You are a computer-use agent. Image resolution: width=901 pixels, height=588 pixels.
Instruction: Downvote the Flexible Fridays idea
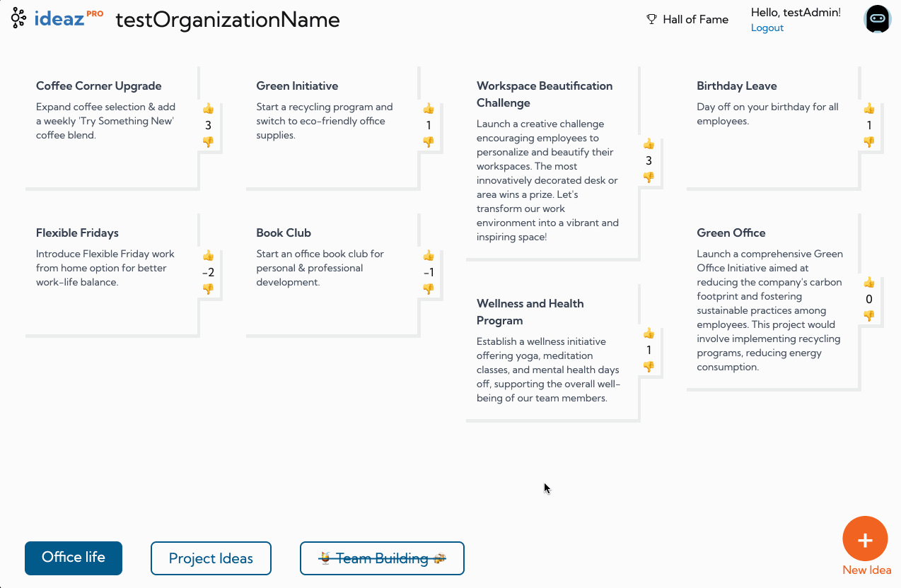(x=208, y=289)
